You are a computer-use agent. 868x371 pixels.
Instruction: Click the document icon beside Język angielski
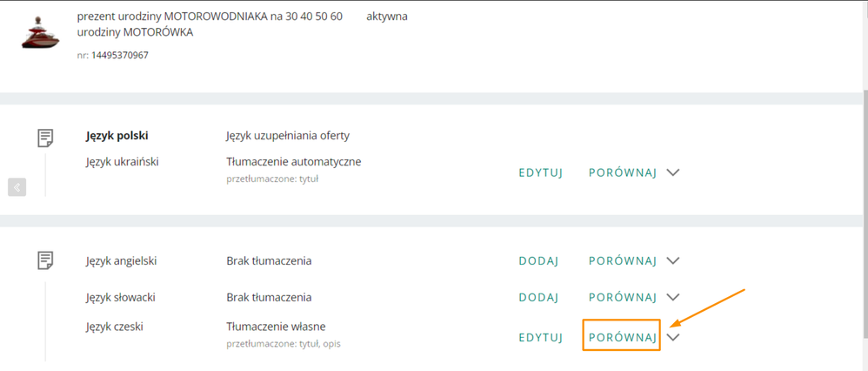point(45,260)
